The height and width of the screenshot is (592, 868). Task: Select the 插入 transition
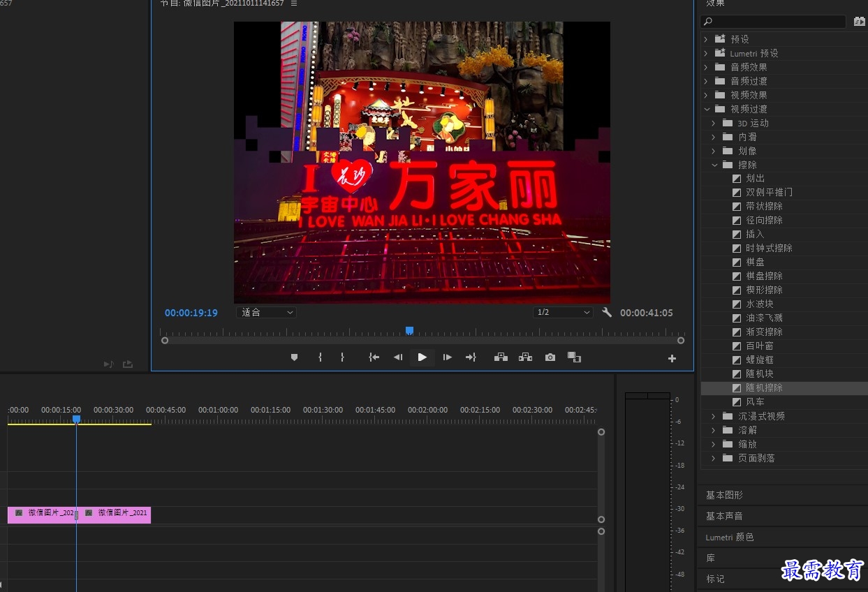point(755,235)
